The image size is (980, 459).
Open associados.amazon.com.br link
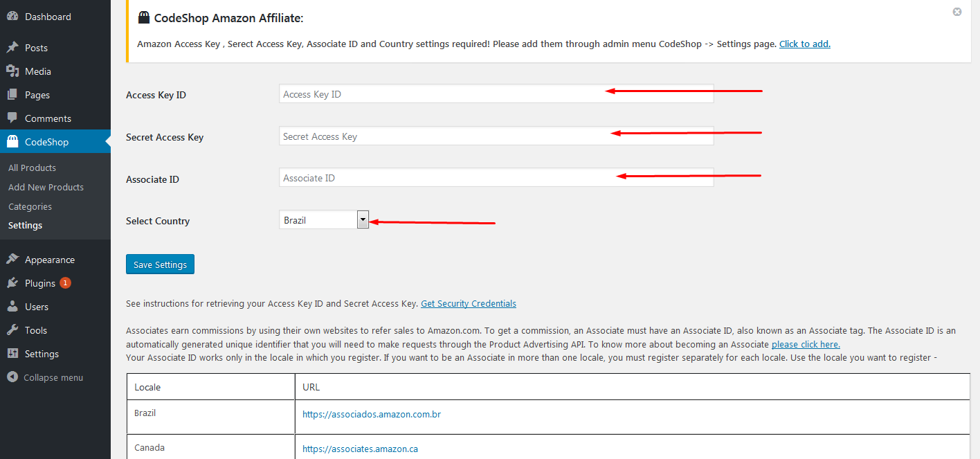click(x=372, y=414)
